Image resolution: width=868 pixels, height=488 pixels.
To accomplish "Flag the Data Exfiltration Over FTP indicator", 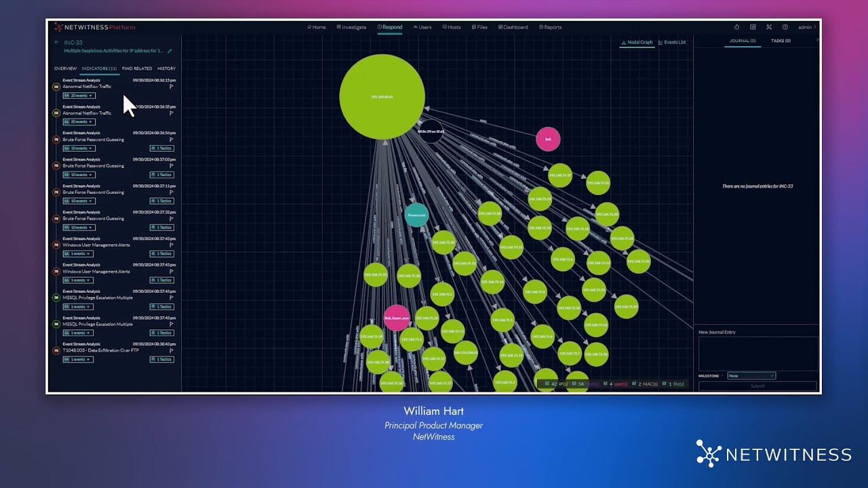I will coord(171,350).
